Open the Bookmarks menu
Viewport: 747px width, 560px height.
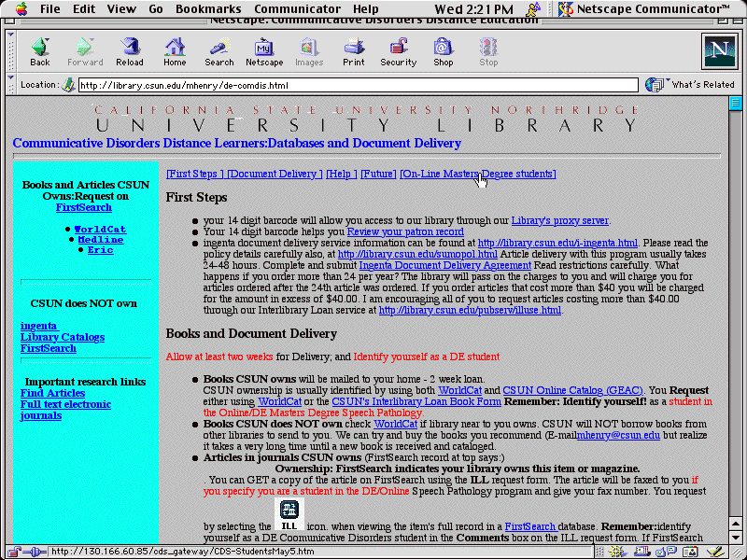208,9
